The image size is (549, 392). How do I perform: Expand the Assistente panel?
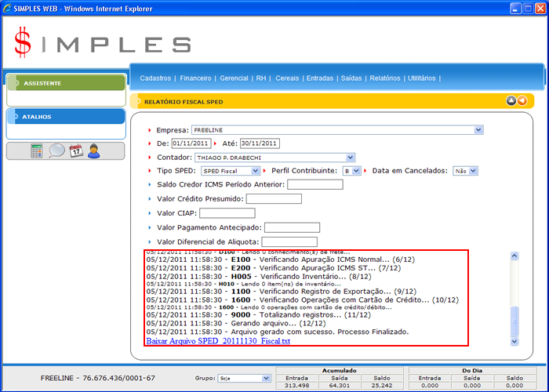[x=65, y=83]
